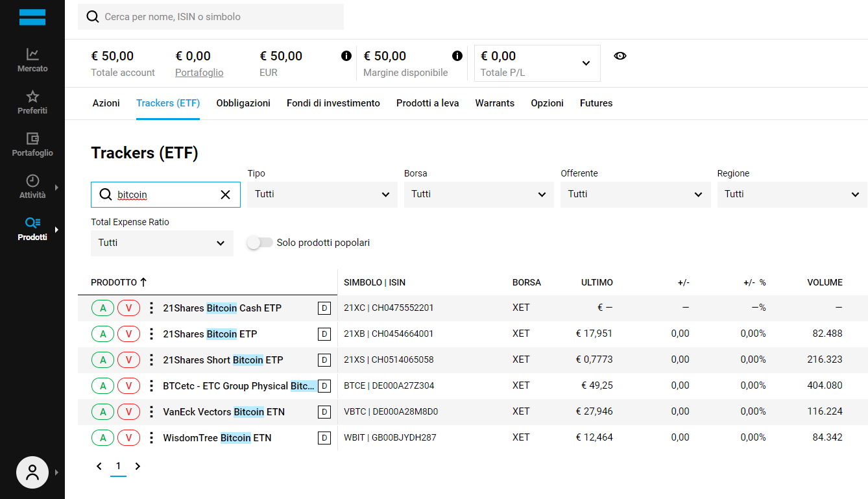Click buy (A) for VanEck Vectors Bitcoin ETN
Screen dimensions: 868x499
point(102,412)
